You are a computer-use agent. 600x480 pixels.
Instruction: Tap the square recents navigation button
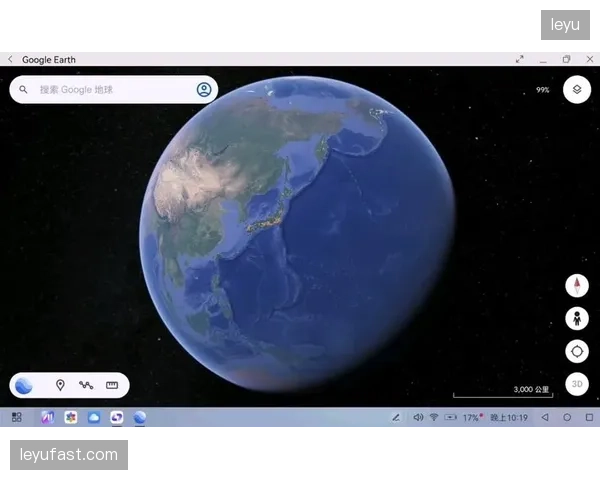coord(589,417)
